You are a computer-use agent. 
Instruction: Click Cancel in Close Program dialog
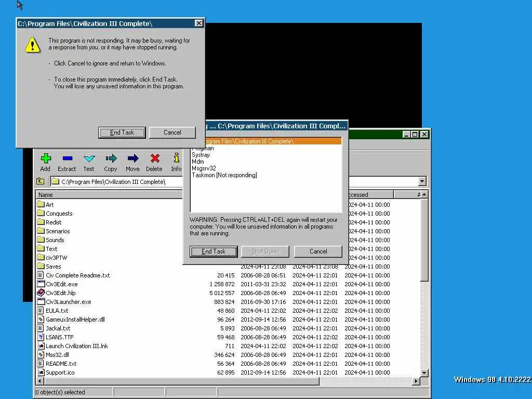pos(318,251)
